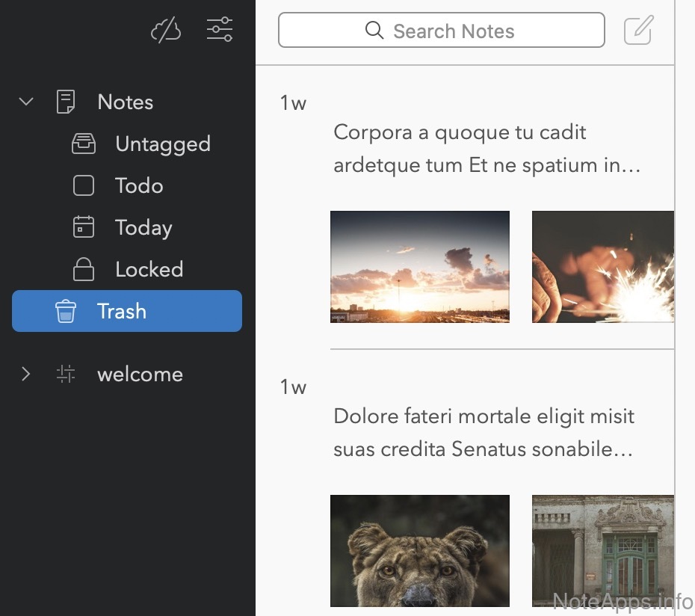The width and height of the screenshot is (695, 616).
Task: Click the green door building thumbnail
Action: coord(602,550)
